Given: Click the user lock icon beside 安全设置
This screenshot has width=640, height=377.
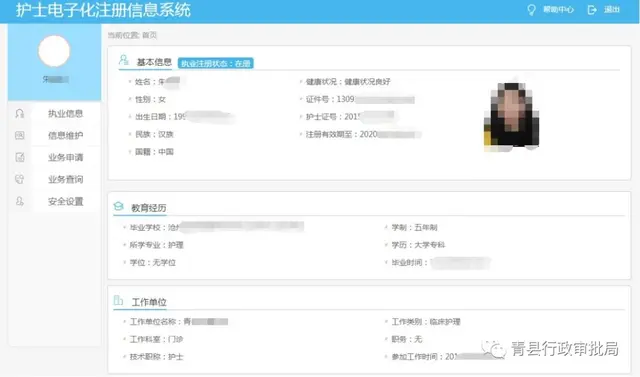Looking at the screenshot, I should tap(20, 201).
